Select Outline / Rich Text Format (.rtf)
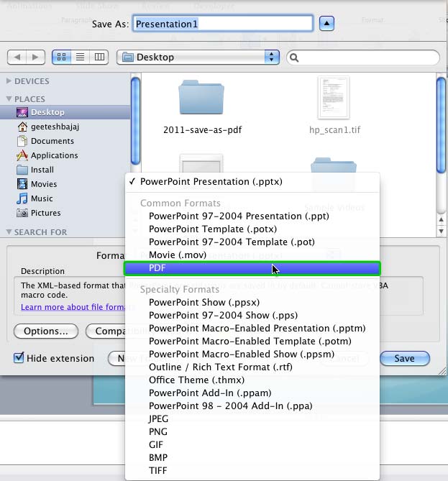 pos(252,367)
